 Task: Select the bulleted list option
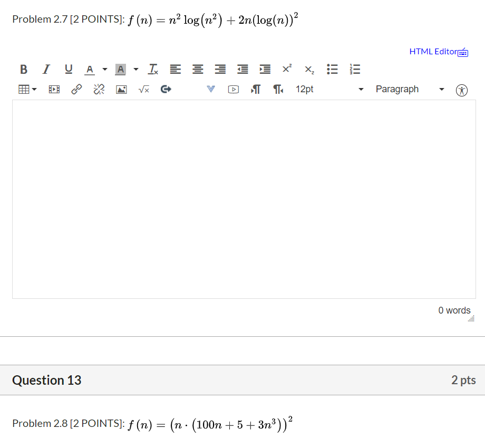332,69
